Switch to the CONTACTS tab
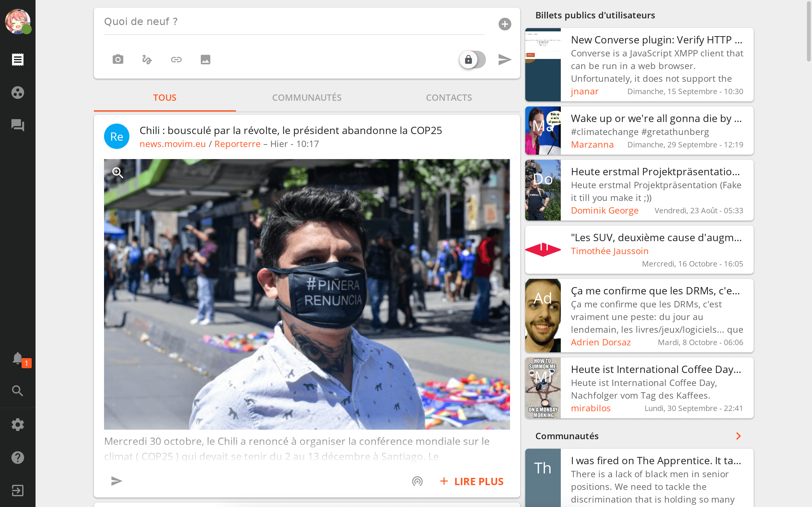 coord(449,98)
